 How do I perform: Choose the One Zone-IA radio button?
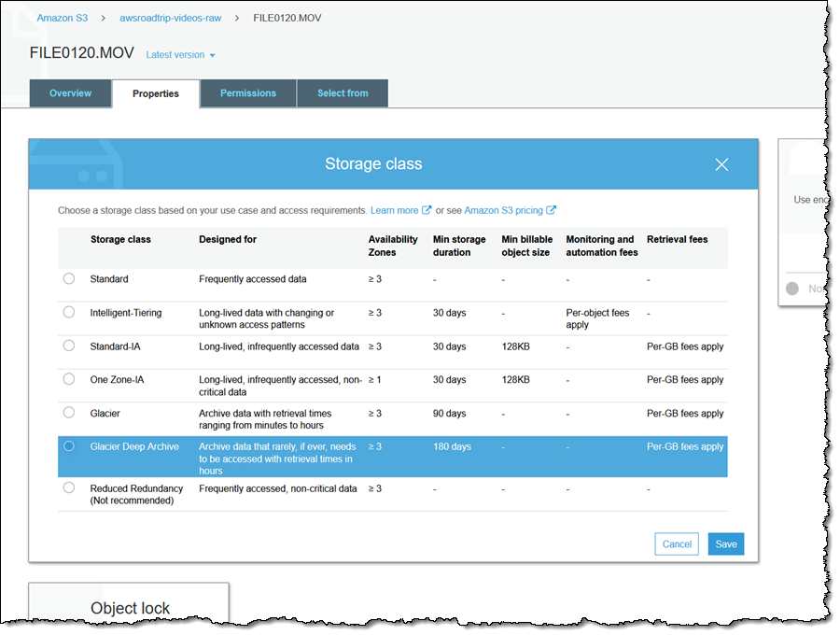point(68,379)
